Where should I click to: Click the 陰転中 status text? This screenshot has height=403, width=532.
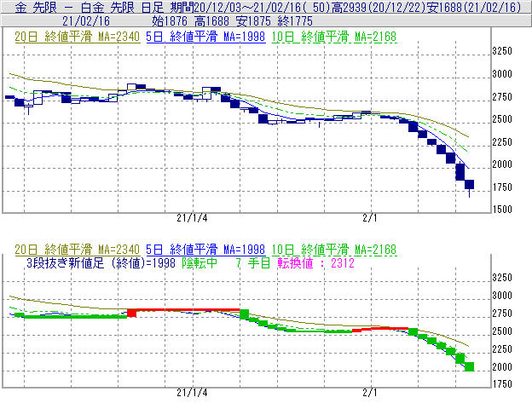point(199,263)
